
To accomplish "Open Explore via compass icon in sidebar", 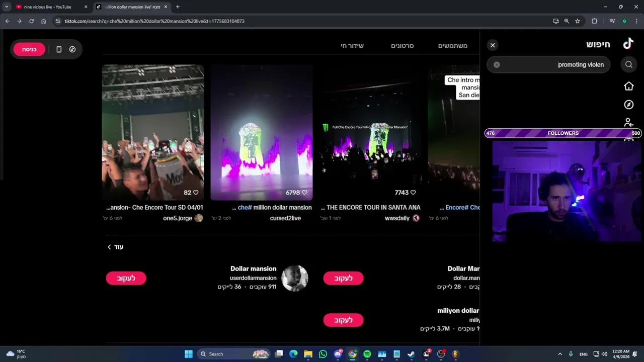I will click(629, 105).
